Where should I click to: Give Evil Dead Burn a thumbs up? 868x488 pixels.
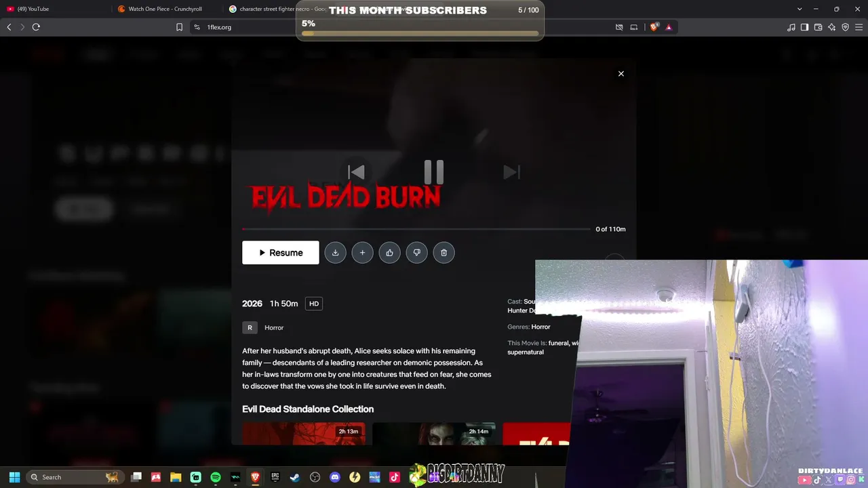click(x=389, y=253)
